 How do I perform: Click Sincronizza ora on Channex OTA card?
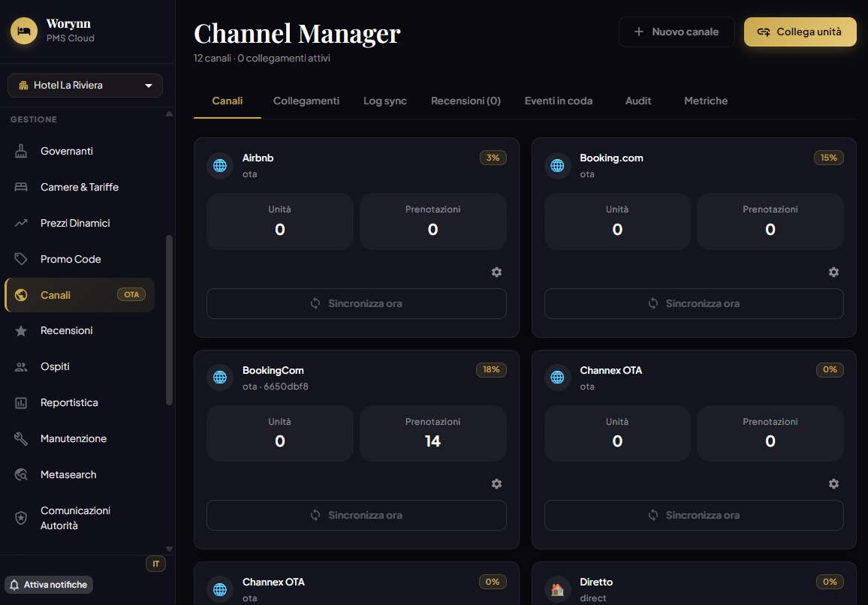(694, 516)
